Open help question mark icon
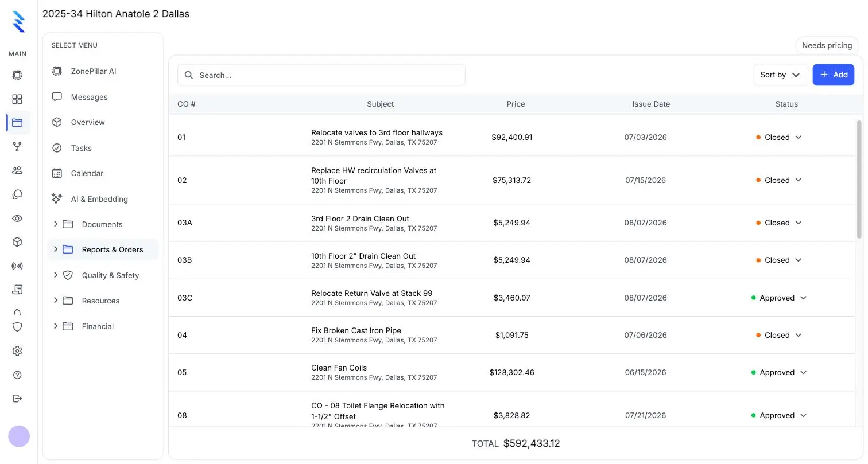This screenshot has height=464, width=868. pos(17,375)
